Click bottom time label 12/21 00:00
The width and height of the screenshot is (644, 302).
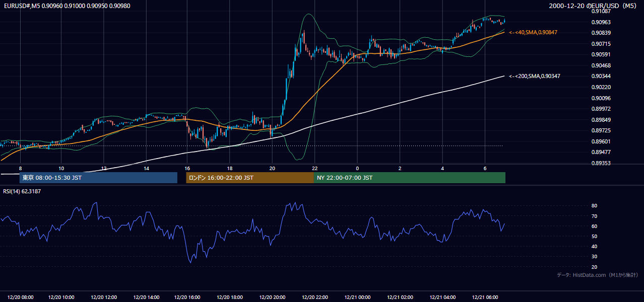357,297
